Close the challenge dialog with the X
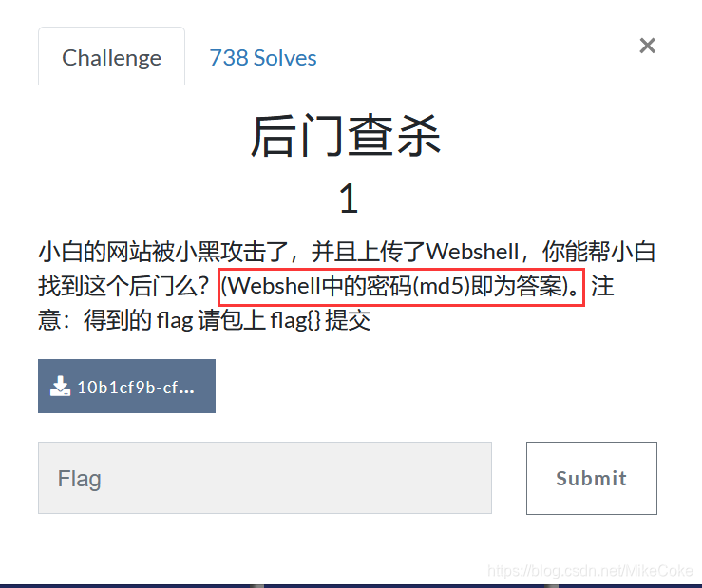 (648, 46)
